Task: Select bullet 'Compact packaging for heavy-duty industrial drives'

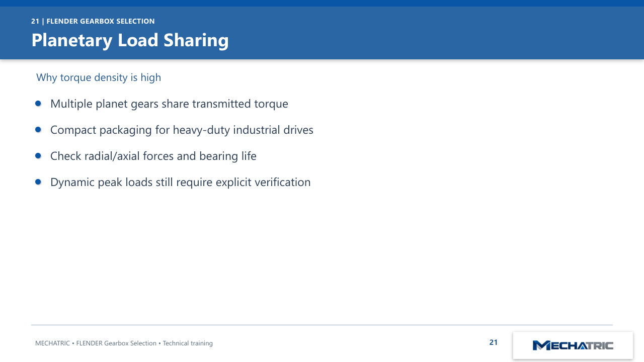Action: tap(182, 130)
